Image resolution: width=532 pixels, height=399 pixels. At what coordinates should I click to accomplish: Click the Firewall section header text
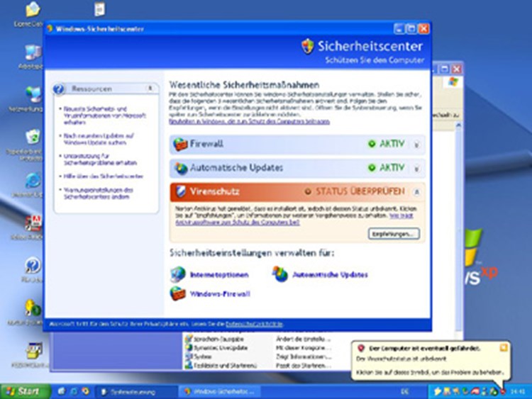206,144
